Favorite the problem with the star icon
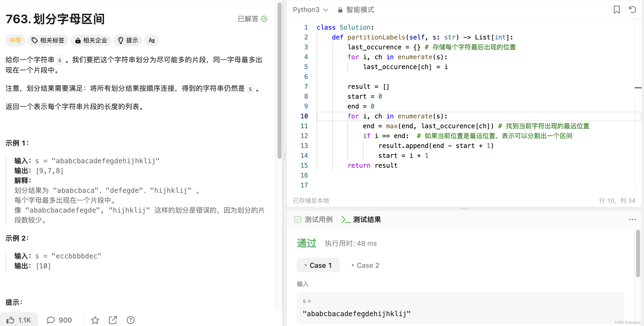 point(95,320)
